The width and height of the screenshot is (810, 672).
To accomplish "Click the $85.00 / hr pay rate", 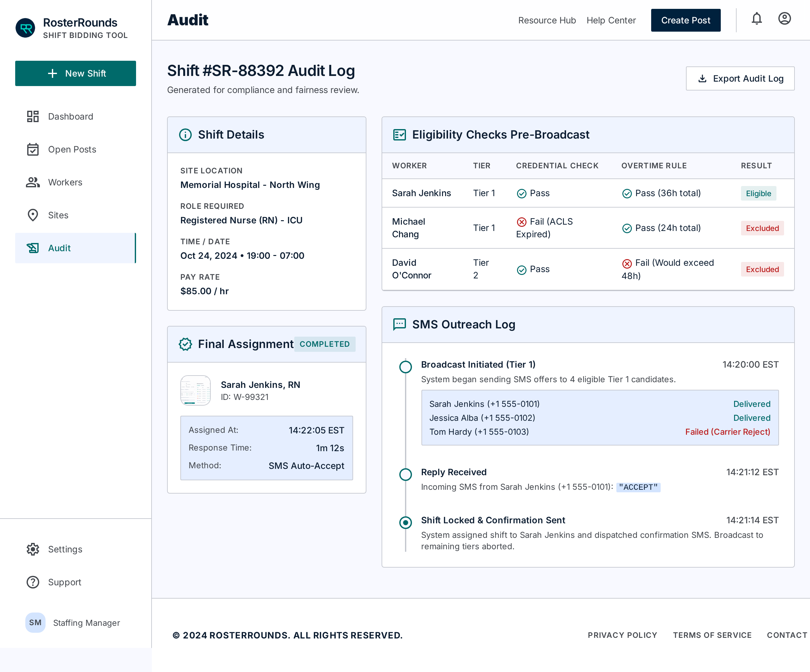I will click(x=204, y=291).
